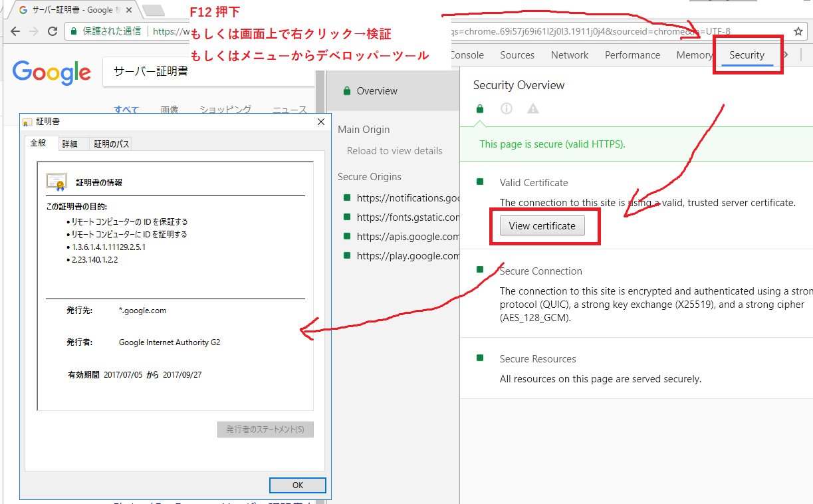Viewport: 813px width, 504px height.
Task: Select the ニュース search results tab
Action: pos(290,110)
